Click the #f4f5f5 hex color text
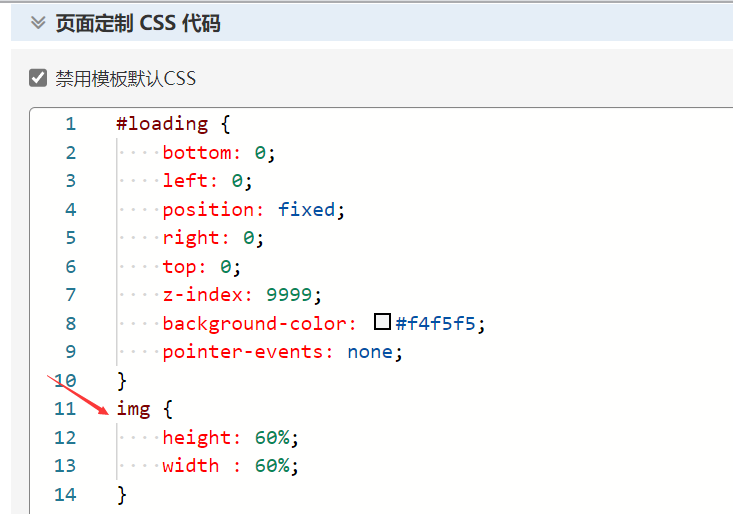Image resolution: width=733 pixels, height=514 pixels. click(x=440, y=323)
